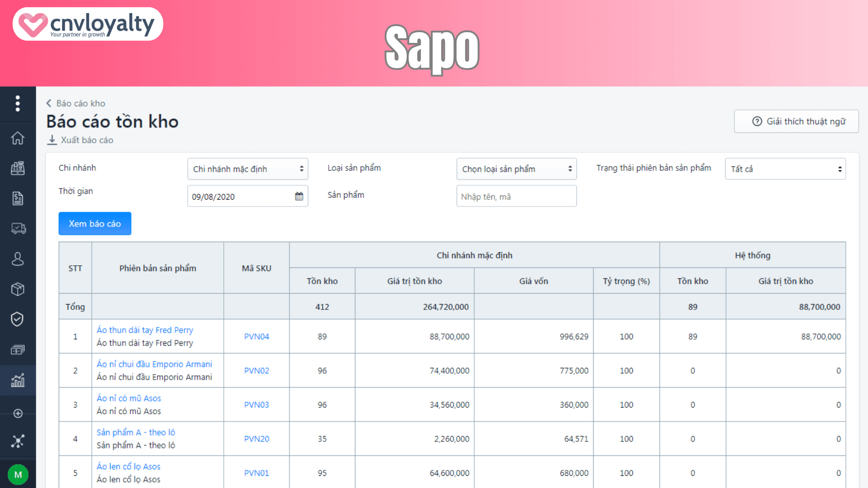Click the Báo cáo kho back navigation

tap(80, 103)
